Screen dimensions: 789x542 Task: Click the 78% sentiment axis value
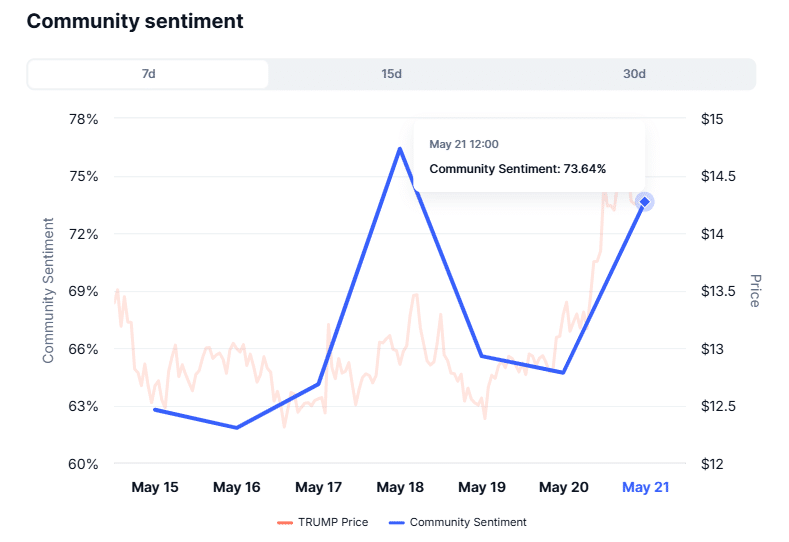point(84,119)
